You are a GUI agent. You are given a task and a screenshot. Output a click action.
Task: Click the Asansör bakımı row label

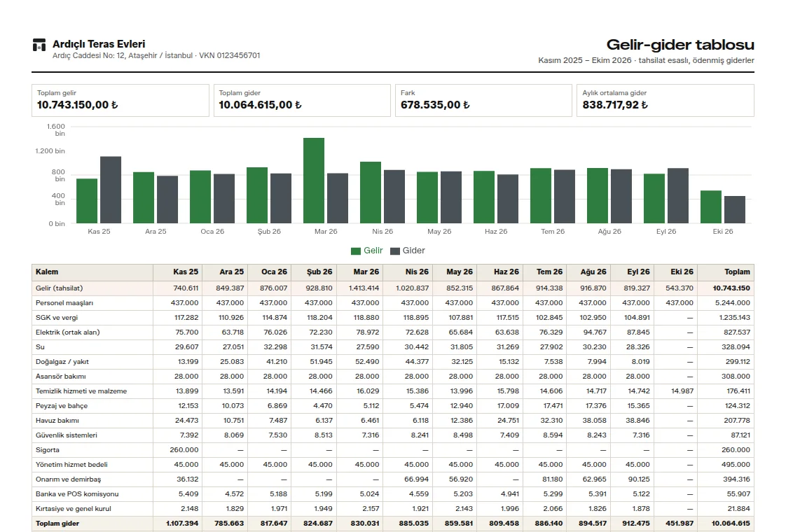(61, 376)
